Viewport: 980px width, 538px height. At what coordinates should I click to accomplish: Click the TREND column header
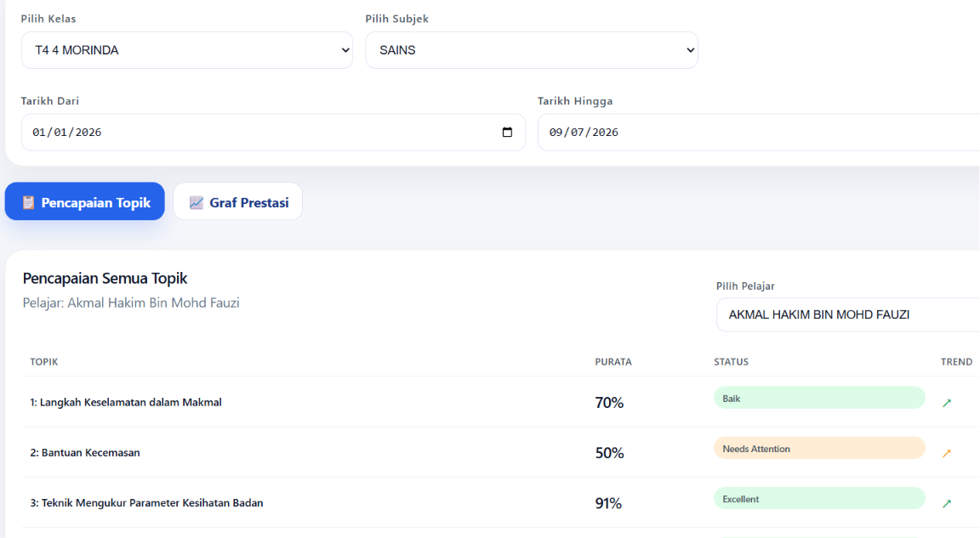click(956, 362)
